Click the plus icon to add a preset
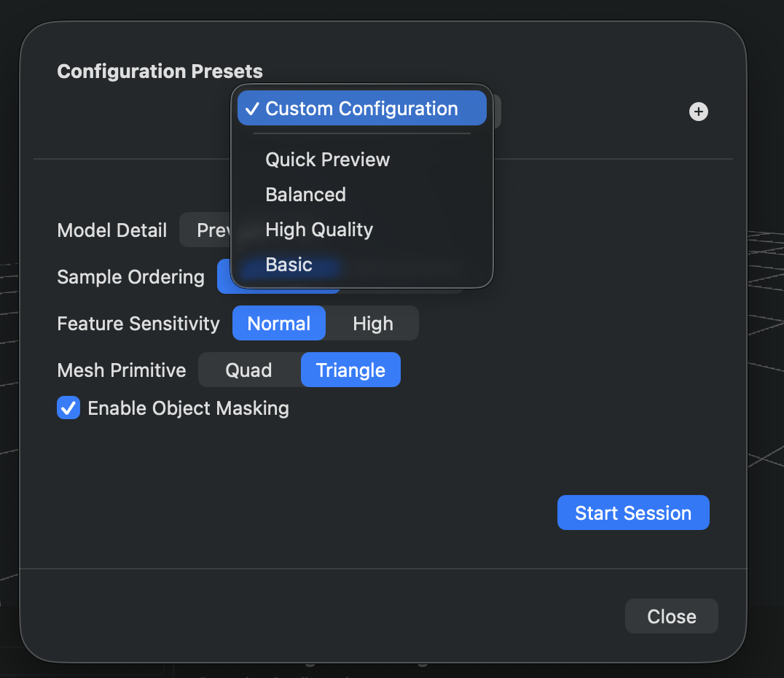 pyautogui.click(x=698, y=112)
